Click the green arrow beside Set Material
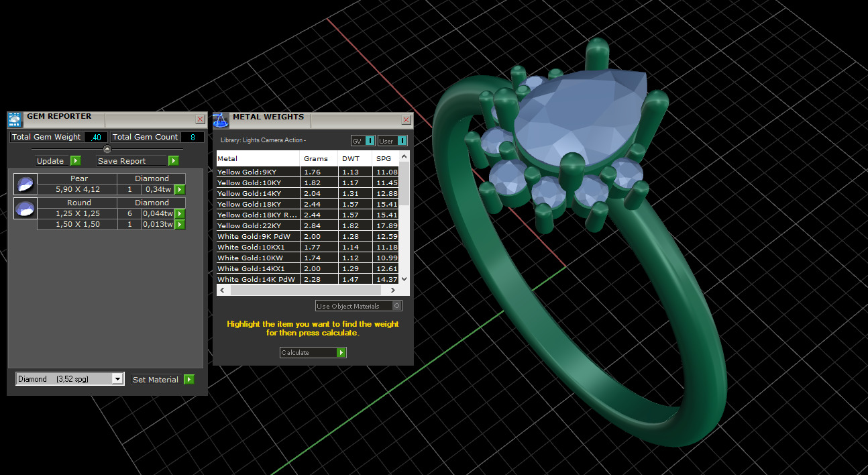Image resolution: width=868 pixels, height=475 pixels. (x=189, y=380)
